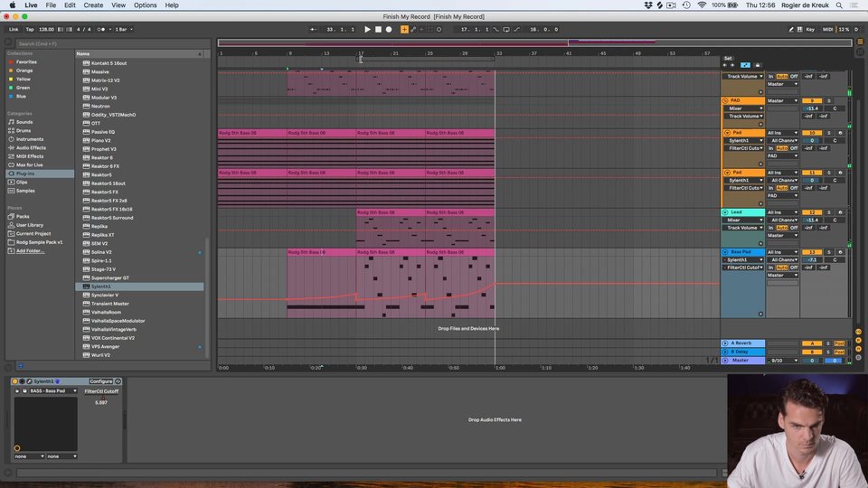Open the Create menu
Image resolution: width=868 pixels, height=488 pixels.
[93, 5]
